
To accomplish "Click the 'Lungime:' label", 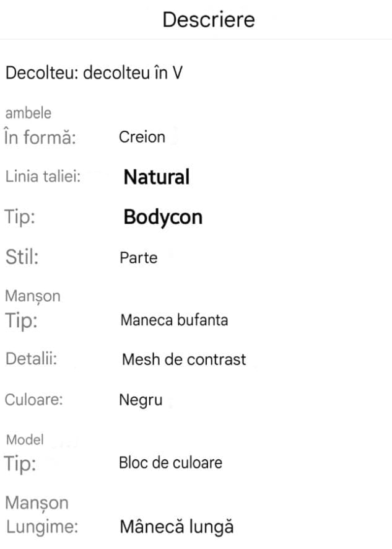I will [x=43, y=527].
